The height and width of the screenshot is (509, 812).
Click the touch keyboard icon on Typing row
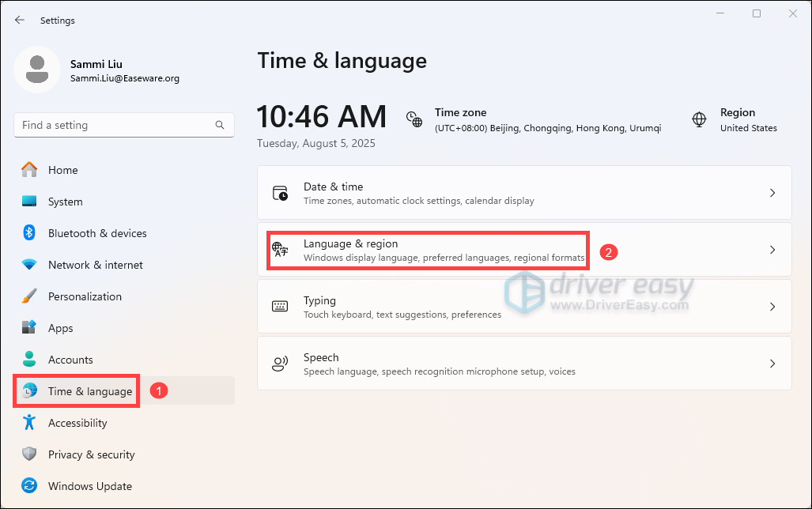(280, 306)
